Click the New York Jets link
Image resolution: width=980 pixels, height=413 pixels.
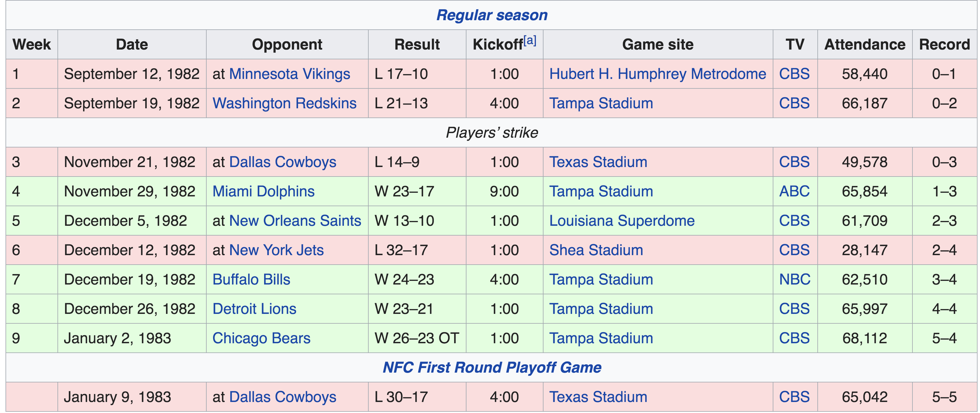pos(276,250)
